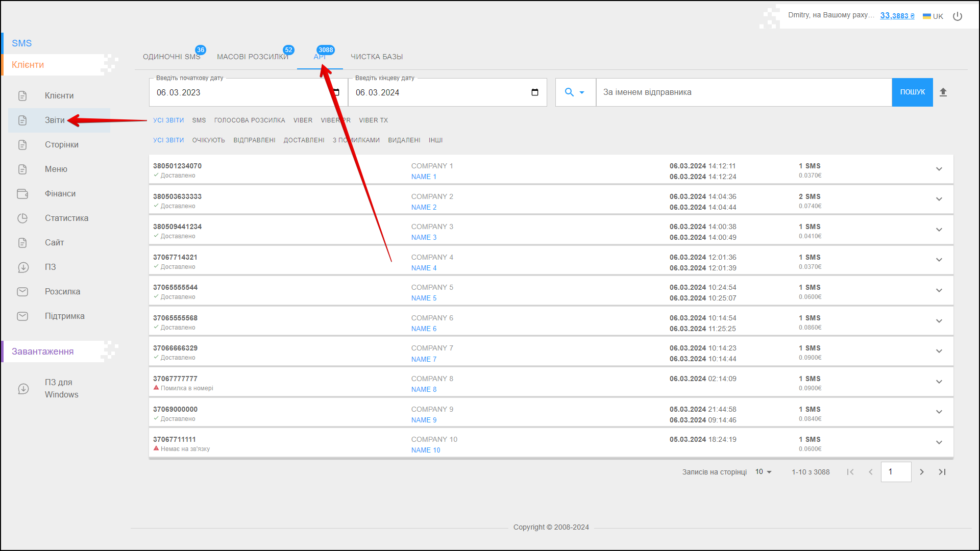Click account balance link 33,3883

tap(897, 16)
